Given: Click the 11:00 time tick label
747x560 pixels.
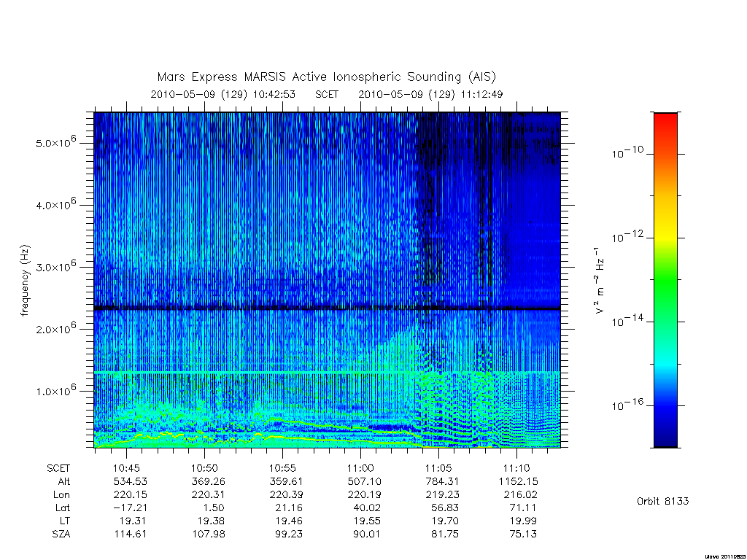Looking at the screenshot, I should [360, 469].
